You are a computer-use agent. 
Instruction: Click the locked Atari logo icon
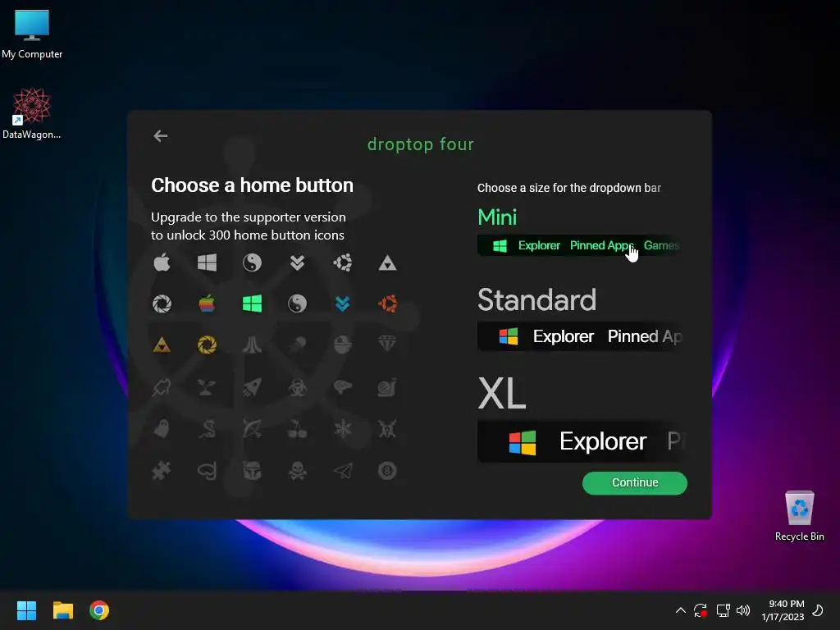252,345
